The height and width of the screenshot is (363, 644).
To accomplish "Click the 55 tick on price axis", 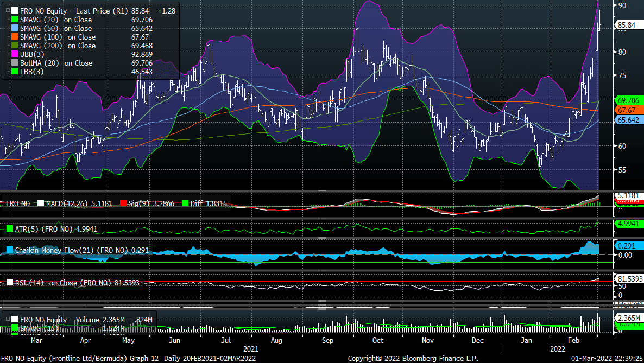I will tap(622, 170).
